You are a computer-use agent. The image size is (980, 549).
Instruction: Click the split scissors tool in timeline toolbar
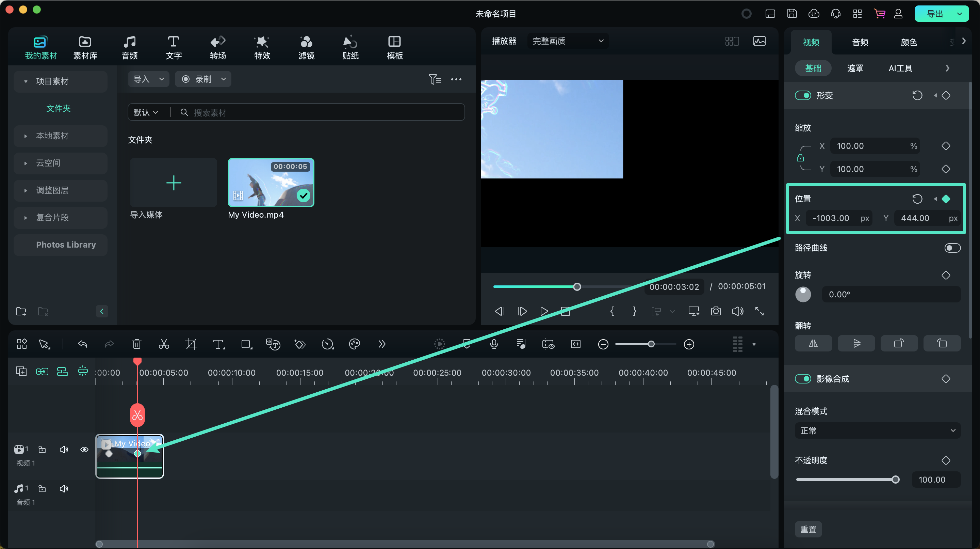(164, 344)
